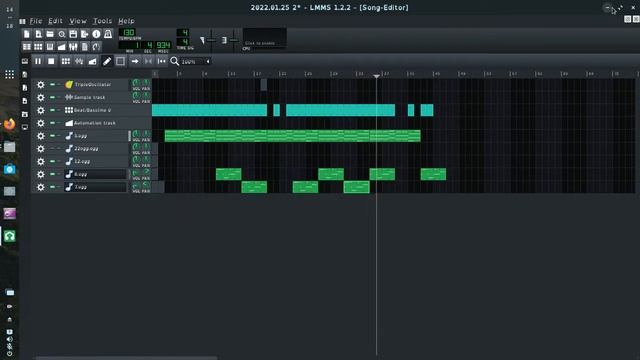Open the Automation Editor icon
This screenshot has width=640, height=360.
tap(62, 47)
